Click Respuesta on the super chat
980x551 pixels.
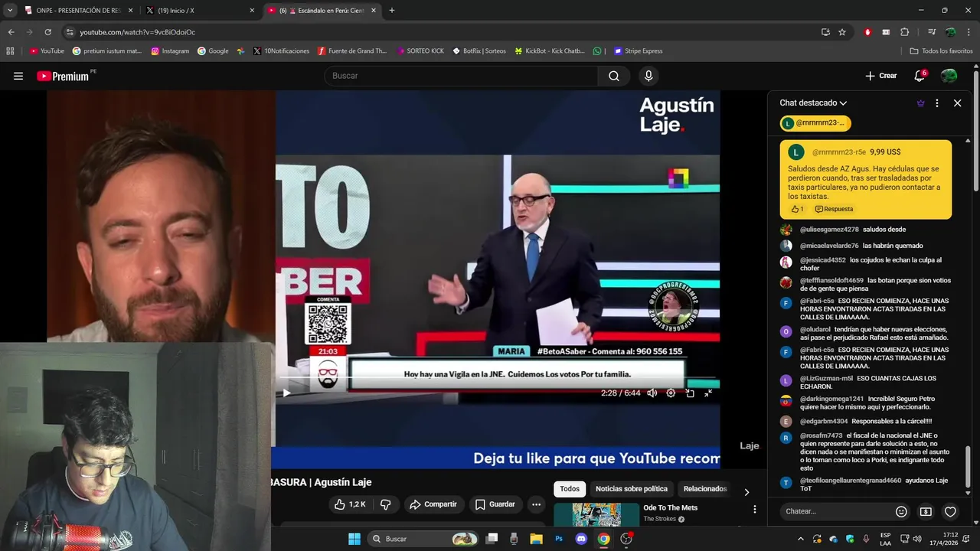pos(834,209)
